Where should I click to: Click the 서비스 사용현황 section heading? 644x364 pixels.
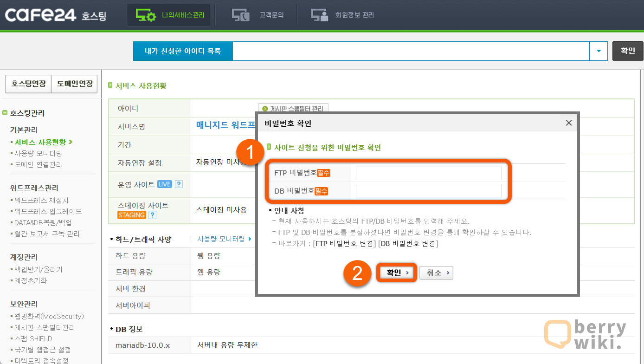coord(141,85)
